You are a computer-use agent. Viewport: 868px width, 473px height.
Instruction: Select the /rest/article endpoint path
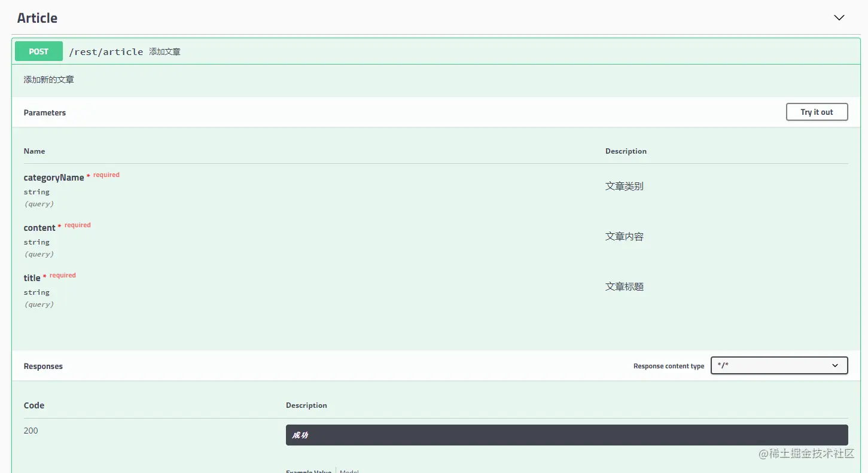click(x=106, y=52)
